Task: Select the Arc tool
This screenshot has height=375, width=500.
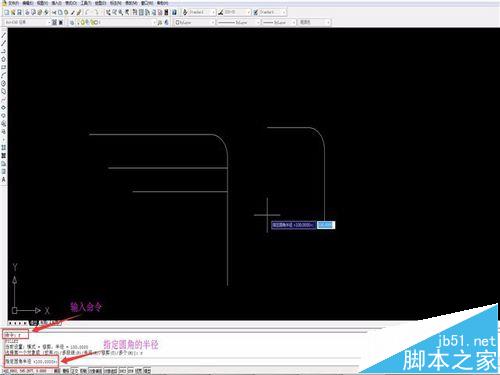Action: 4,75
